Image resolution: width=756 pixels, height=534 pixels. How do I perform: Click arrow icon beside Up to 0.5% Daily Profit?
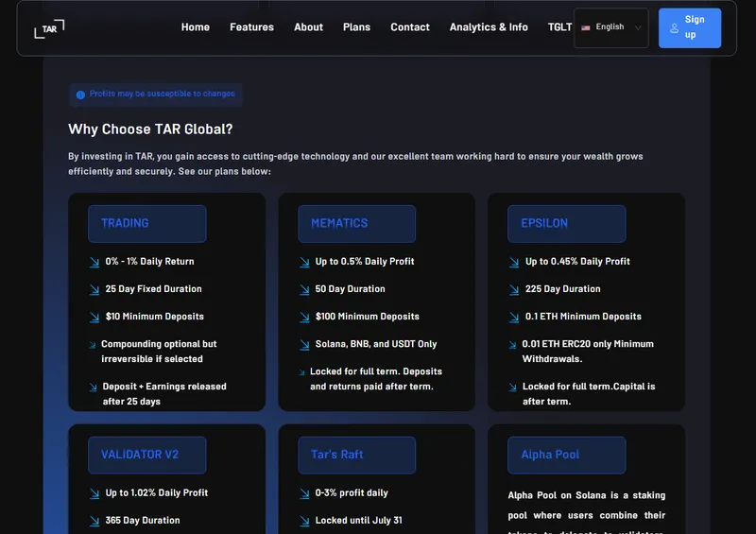tap(304, 262)
